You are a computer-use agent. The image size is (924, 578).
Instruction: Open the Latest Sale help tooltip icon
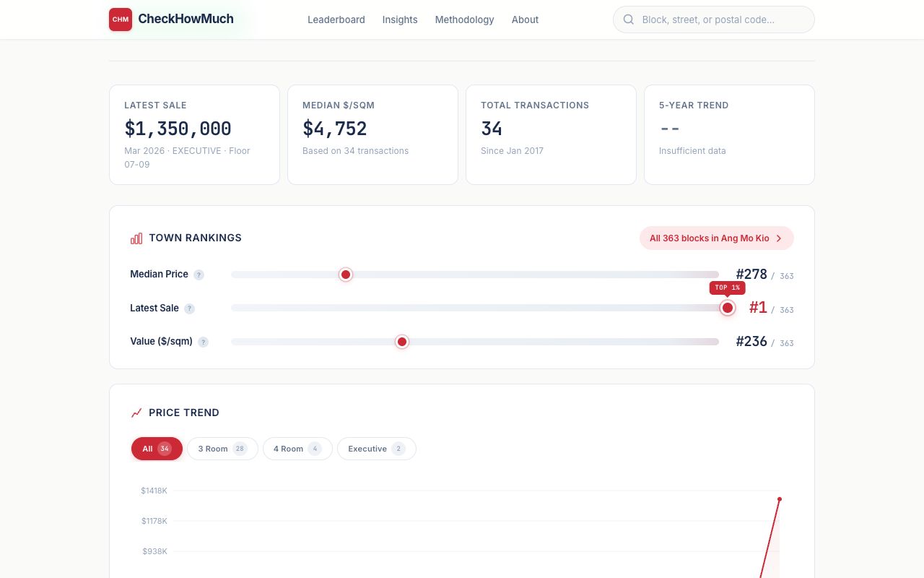189,309
